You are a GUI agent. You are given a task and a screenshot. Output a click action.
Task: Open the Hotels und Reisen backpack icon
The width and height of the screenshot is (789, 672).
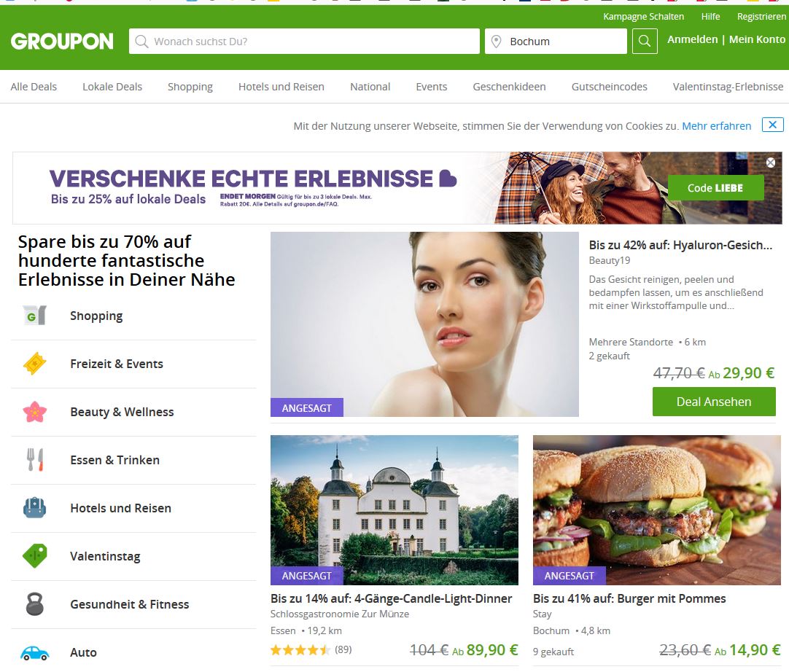(35, 508)
